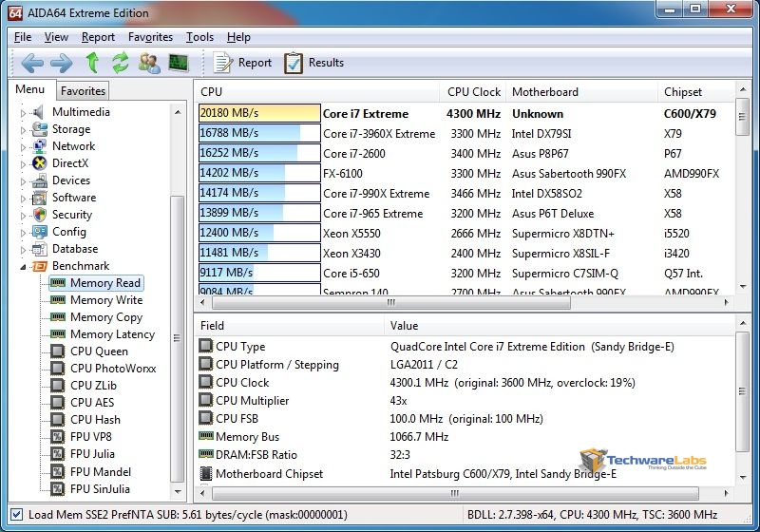
Task: Open the View menu
Action: [x=56, y=37]
